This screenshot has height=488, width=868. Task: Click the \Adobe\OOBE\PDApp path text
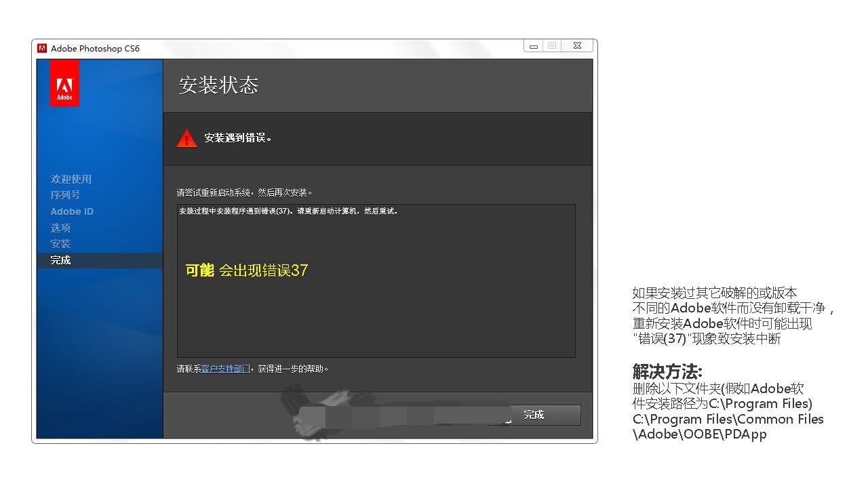click(700, 434)
